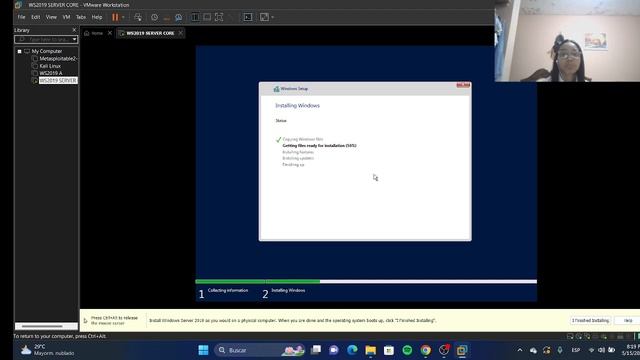
Task: Toggle the library sidebar view icon
Action: pos(196,17)
